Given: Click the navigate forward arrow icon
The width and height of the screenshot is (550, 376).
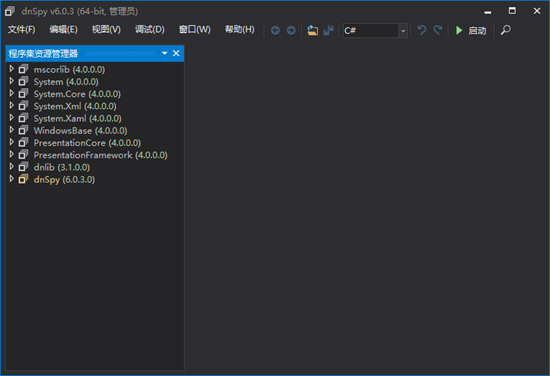Looking at the screenshot, I should click(291, 31).
